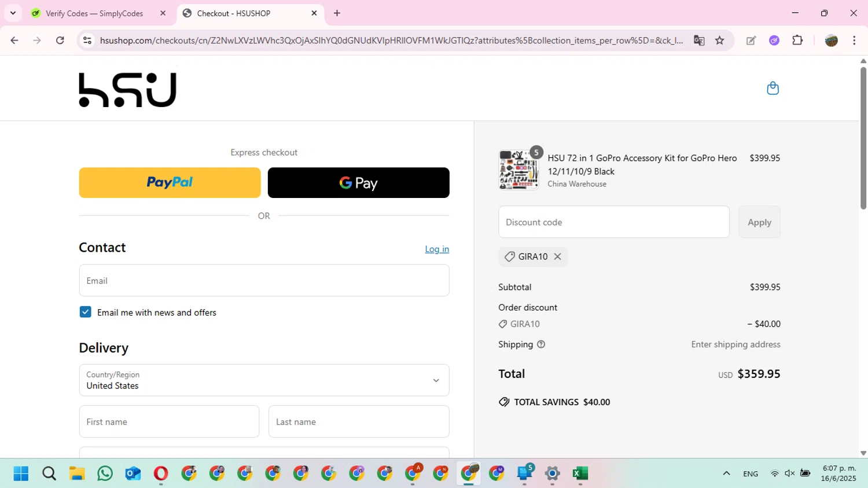Click the China Warehouse label

(577, 184)
